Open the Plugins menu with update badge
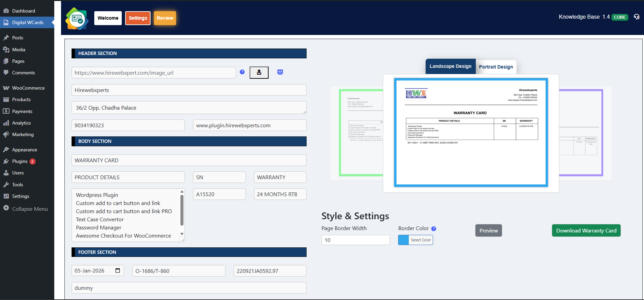Image resolution: width=644 pixels, height=300 pixels. [x=20, y=161]
